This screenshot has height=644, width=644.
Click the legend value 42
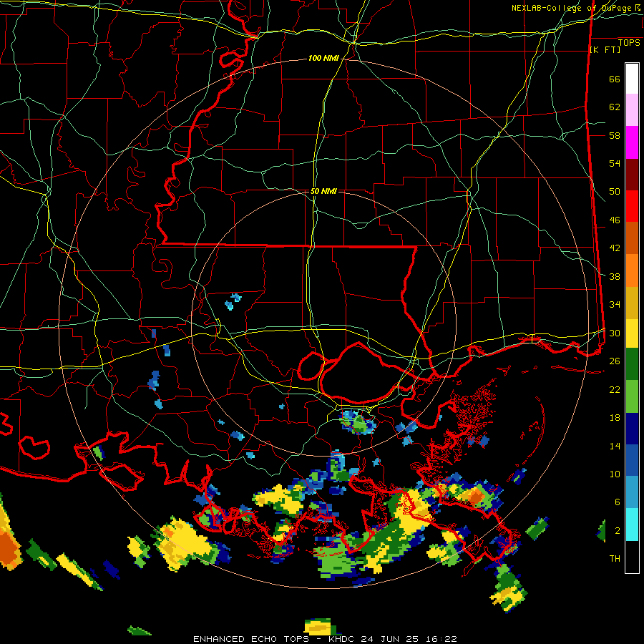coord(615,248)
